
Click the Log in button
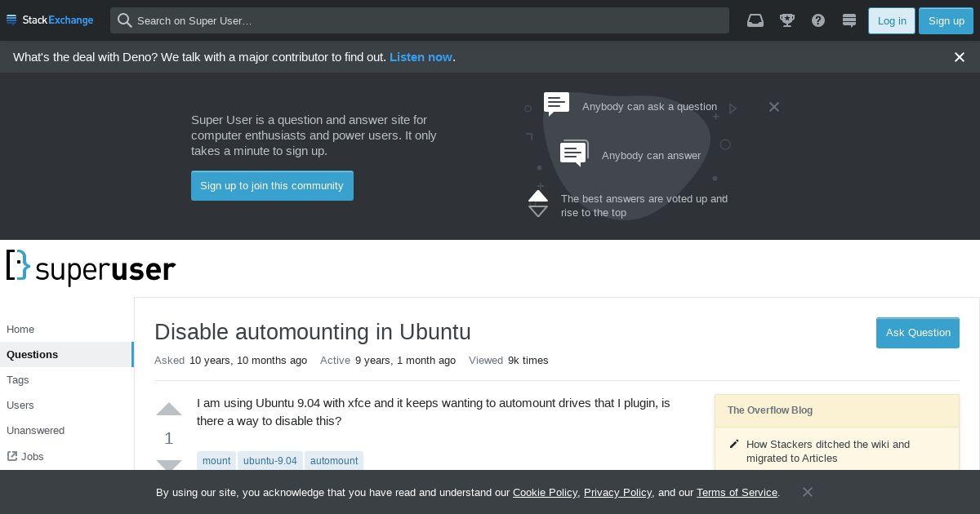892,20
